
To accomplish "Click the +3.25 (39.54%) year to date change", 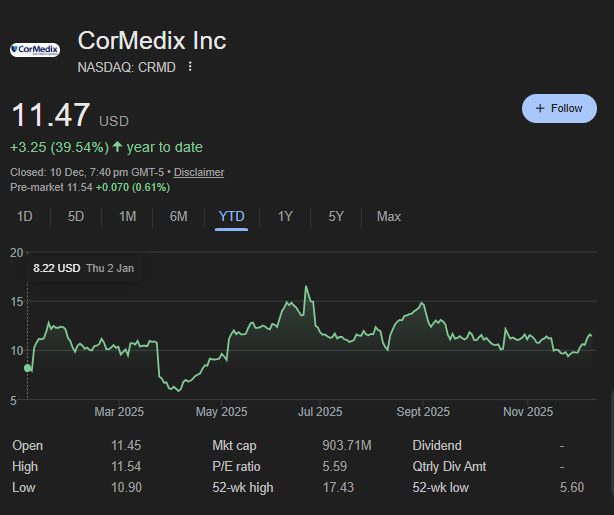I will pos(106,147).
